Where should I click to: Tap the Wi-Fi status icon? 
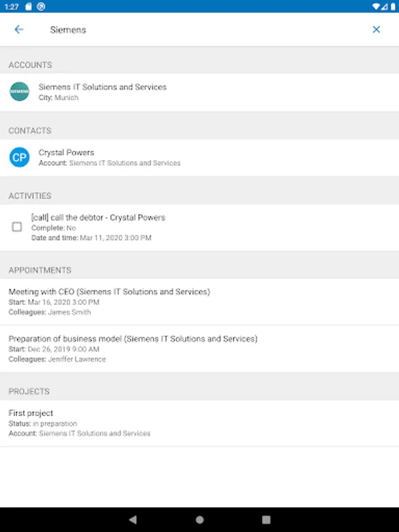click(376, 6)
